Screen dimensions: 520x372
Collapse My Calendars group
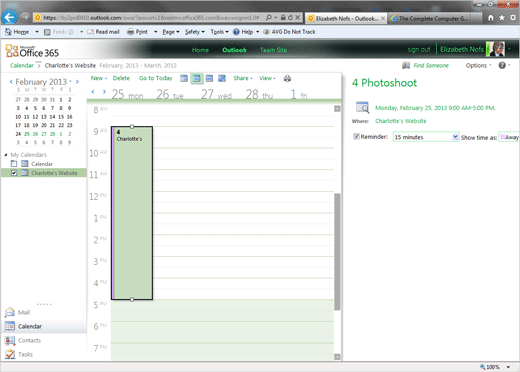[x=6, y=155]
